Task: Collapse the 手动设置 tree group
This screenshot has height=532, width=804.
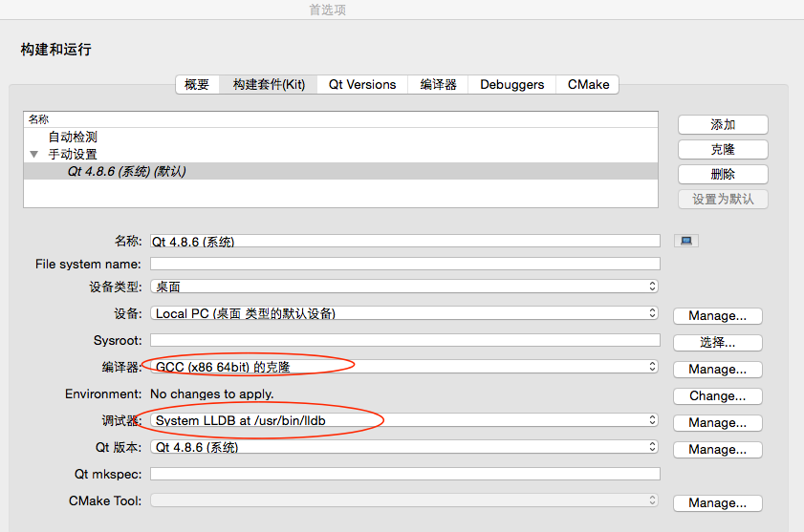Action: pyautogui.click(x=33, y=154)
